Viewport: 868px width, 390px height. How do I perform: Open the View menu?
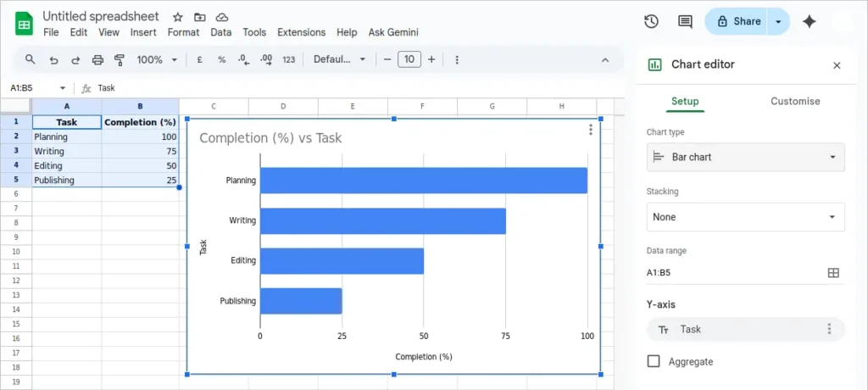coord(108,33)
